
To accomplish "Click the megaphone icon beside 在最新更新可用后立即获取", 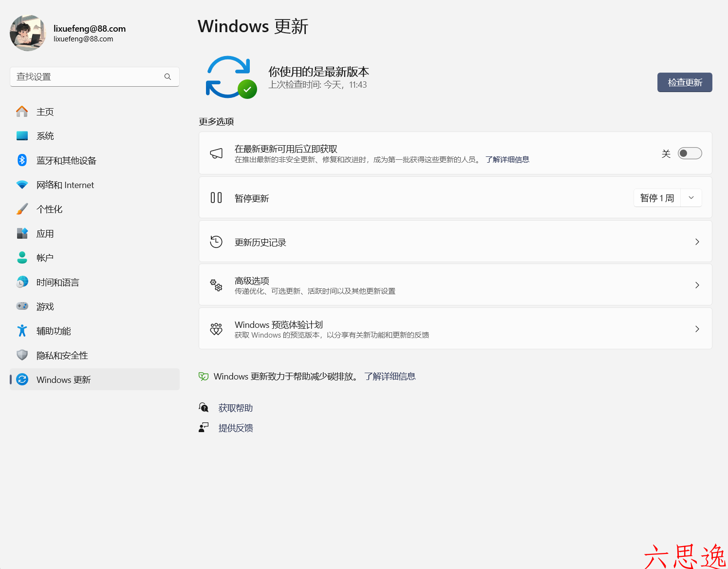I will point(216,153).
